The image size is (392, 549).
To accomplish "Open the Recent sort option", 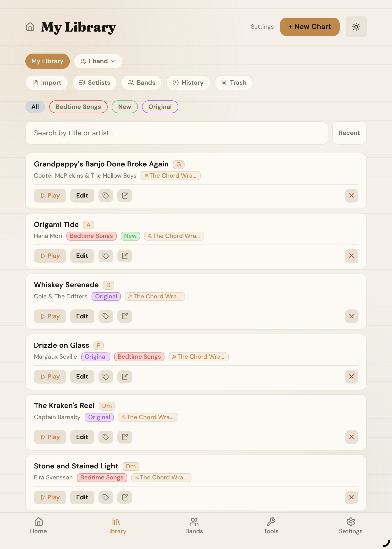I will point(349,133).
